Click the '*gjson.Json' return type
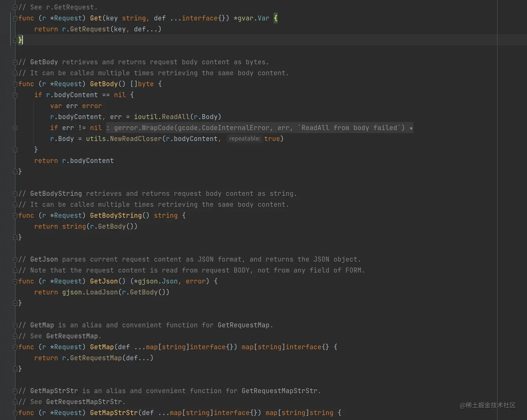The height and width of the screenshot is (420, 527). (156, 281)
